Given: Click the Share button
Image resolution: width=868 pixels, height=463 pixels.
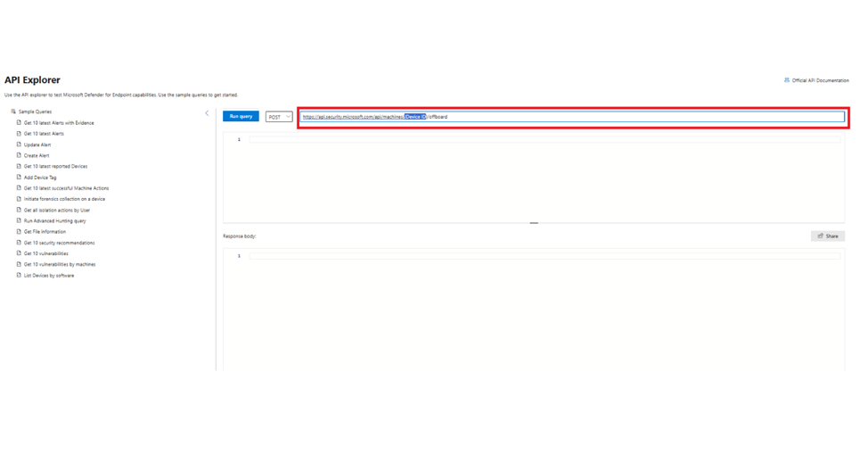Looking at the screenshot, I should [x=828, y=236].
